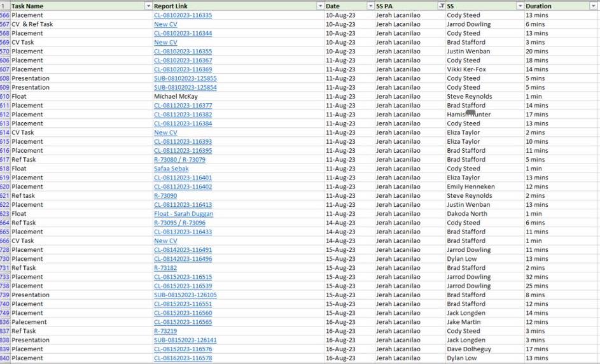
Task: Open report link CL-08142023-116491
Action: click(183, 250)
